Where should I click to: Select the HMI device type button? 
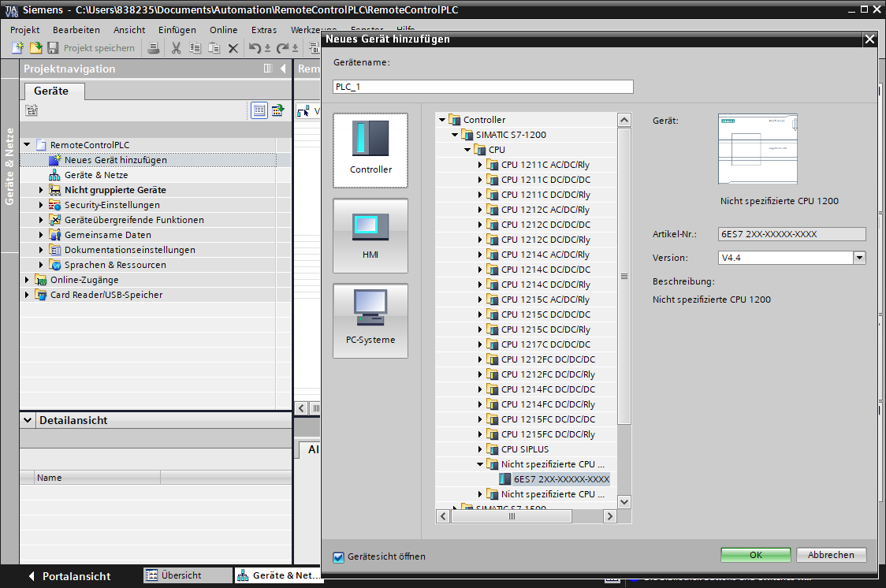[x=370, y=236]
